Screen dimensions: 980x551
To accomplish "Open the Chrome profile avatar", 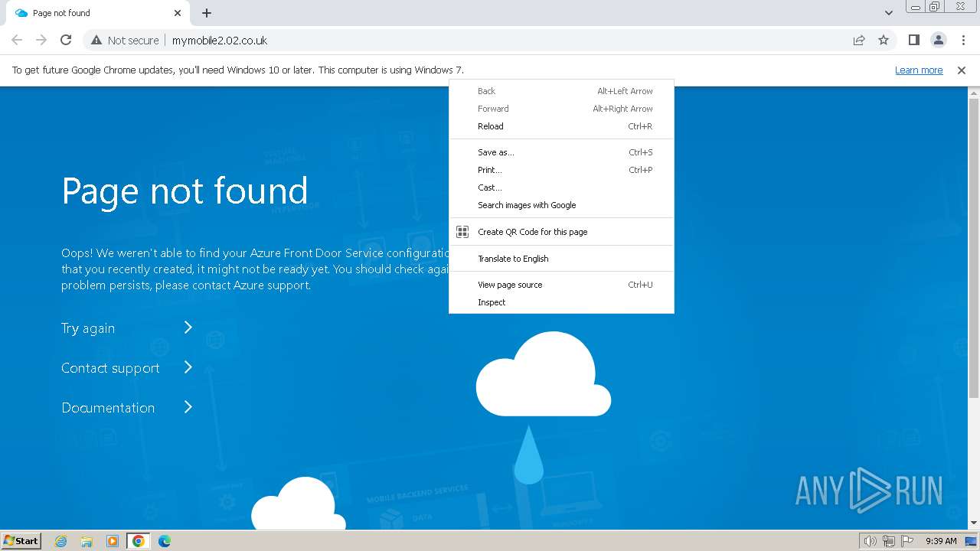I will pyautogui.click(x=938, y=40).
